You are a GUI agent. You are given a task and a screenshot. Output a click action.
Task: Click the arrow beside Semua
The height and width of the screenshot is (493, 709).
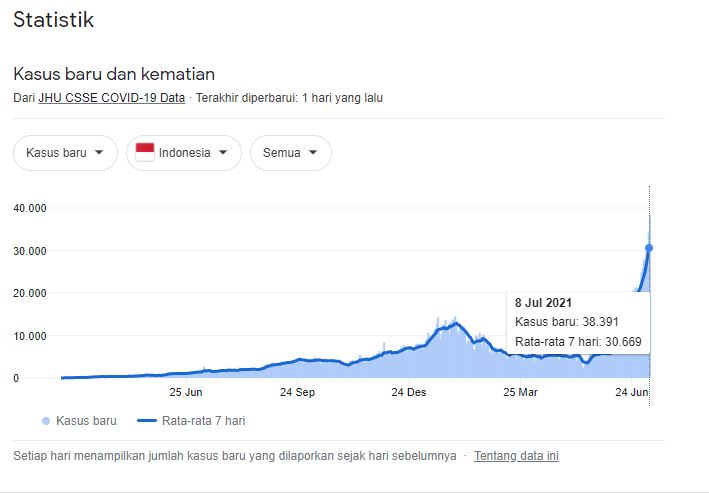pyautogui.click(x=313, y=153)
